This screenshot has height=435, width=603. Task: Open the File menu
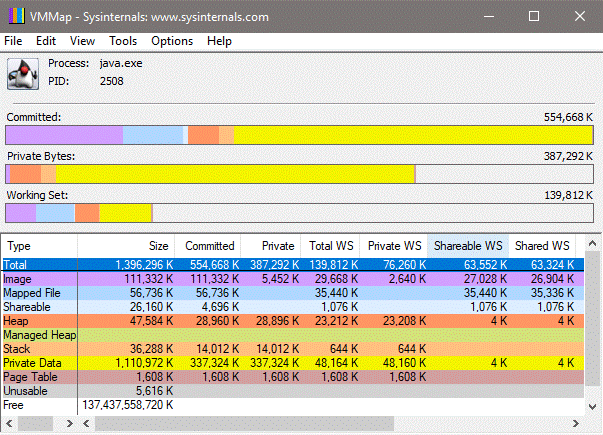[x=13, y=41]
